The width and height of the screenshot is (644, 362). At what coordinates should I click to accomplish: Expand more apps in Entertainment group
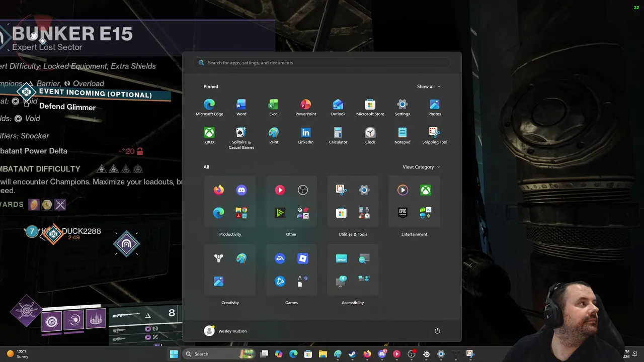tap(426, 213)
